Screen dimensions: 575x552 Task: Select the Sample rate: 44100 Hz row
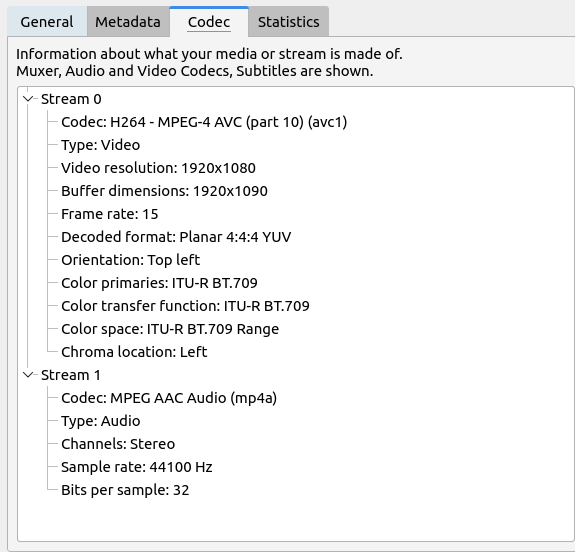(x=137, y=467)
